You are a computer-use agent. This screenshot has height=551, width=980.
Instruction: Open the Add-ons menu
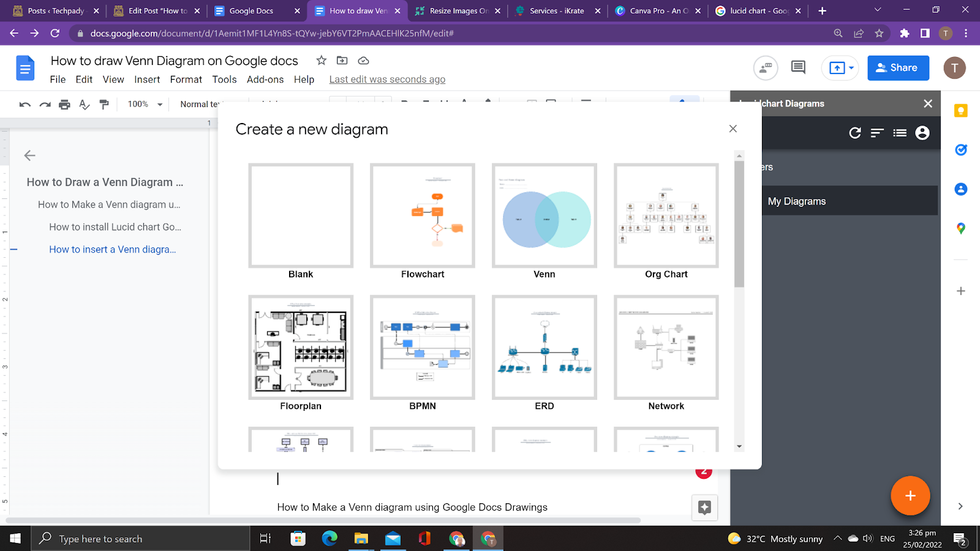(x=265, y=80)
